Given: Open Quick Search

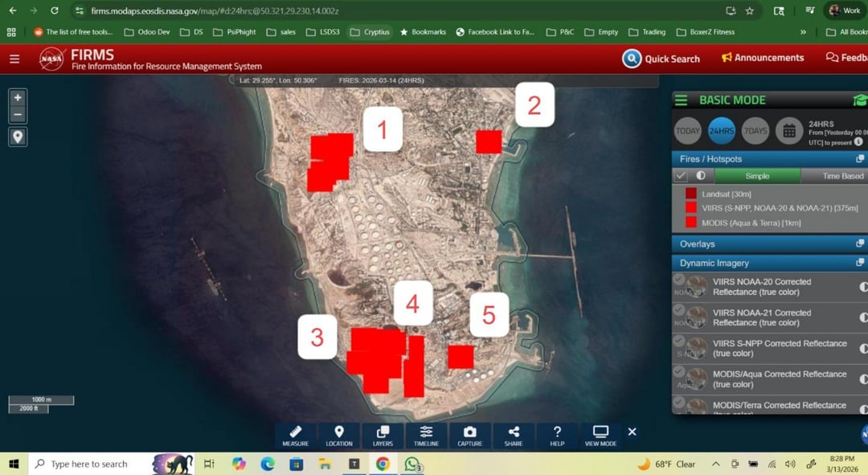Looking at the screenshot, I should click(x=661, y=59).
